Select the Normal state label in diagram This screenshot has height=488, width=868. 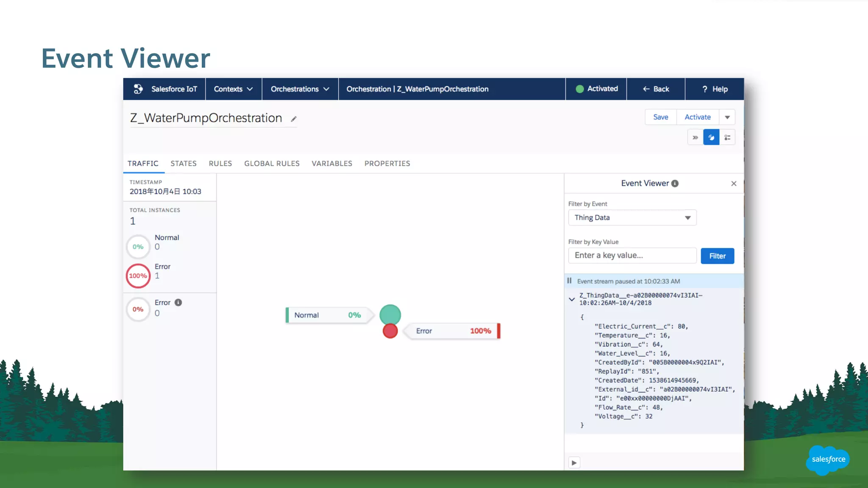pos(329,315)
